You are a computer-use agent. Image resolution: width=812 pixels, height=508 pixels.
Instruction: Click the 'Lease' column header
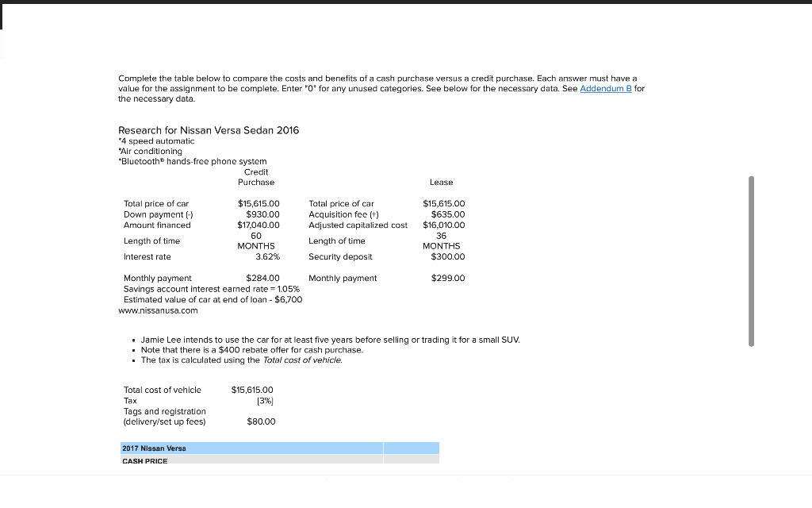pyautogui.click(x=441, y=183)
